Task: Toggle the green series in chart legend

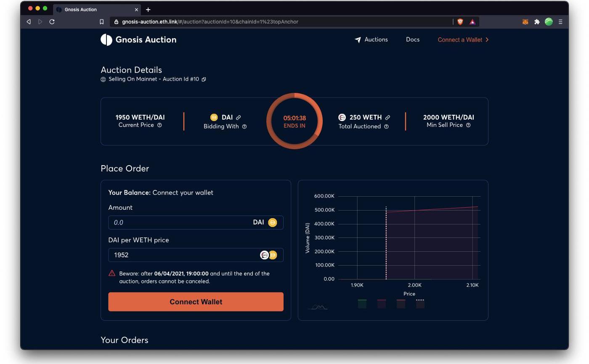Action: point(362,304)
